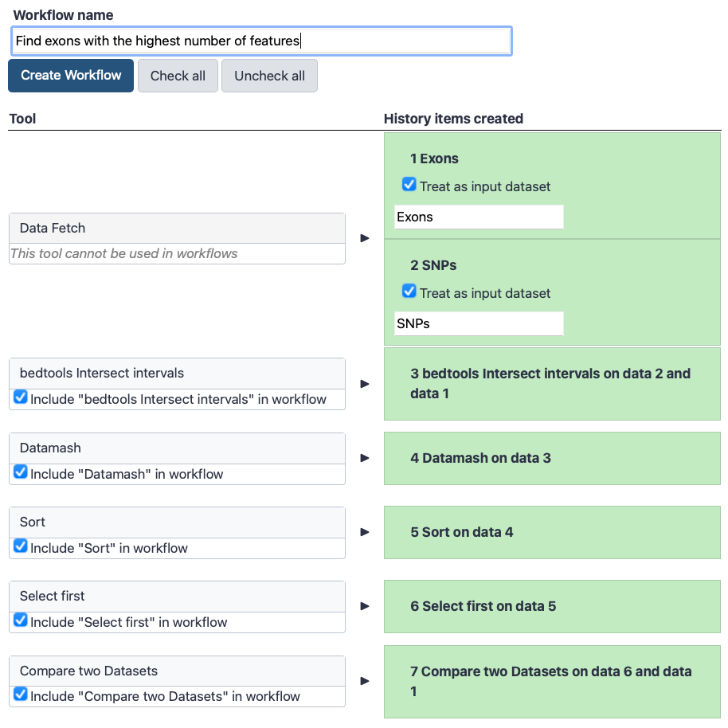Click the arrow next to Data Fetch
Viewport: 728px width, 728px height.
[x=365, y=238]
